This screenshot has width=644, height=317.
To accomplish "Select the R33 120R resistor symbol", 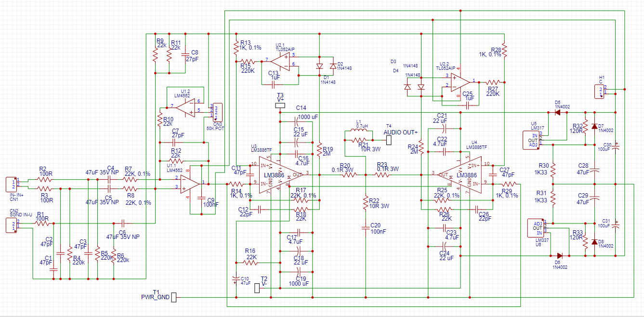I will click(x=585, y=242).
